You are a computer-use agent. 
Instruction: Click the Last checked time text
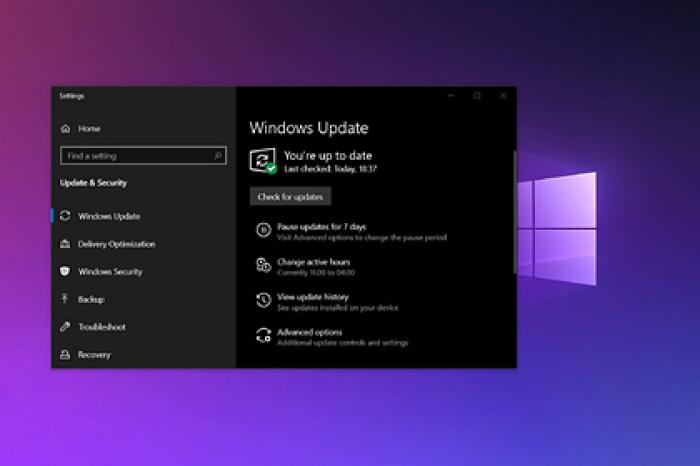[x=330, y=169]
